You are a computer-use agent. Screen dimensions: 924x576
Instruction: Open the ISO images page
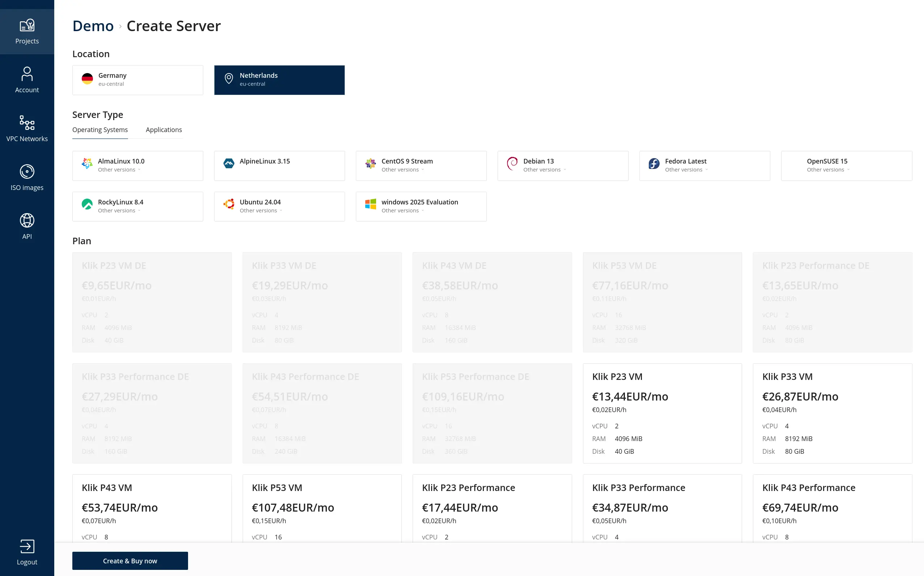tap(27, 178)
